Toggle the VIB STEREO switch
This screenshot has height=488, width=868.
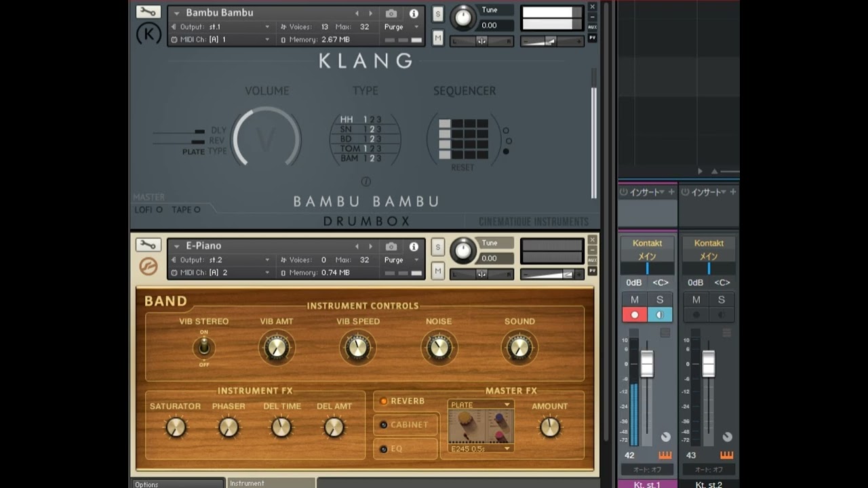click(x=203, y=348)
